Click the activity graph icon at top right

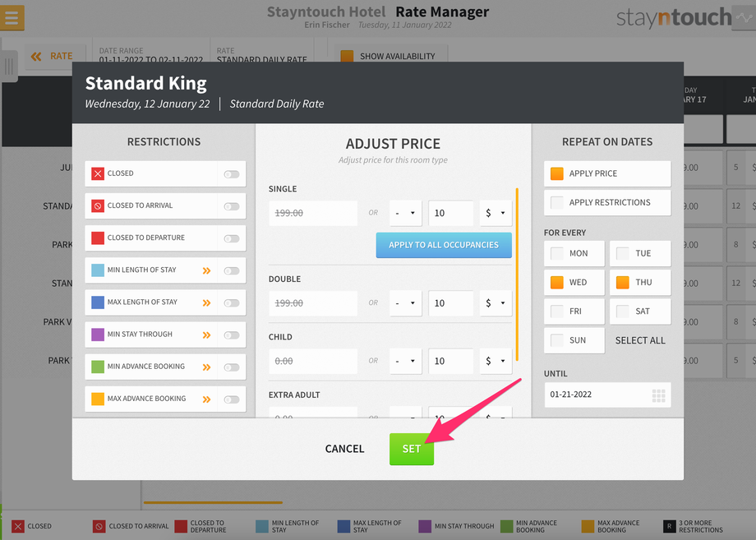(744, 18)
